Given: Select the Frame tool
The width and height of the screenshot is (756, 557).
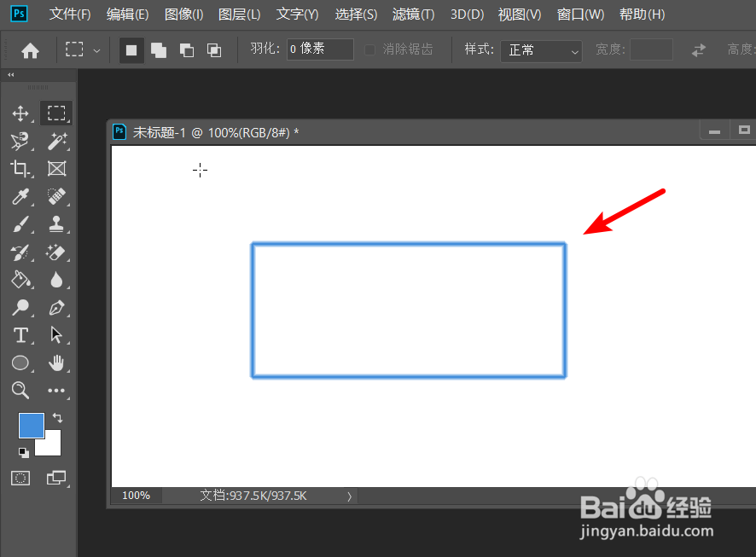Looking at the screenshot, I should (57, 169).
